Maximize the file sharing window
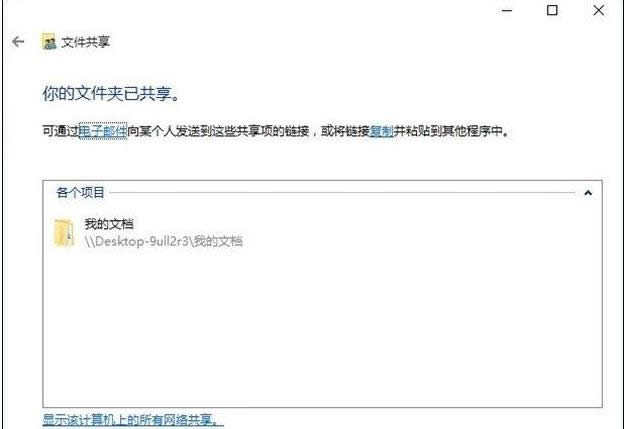 point(552,10)
